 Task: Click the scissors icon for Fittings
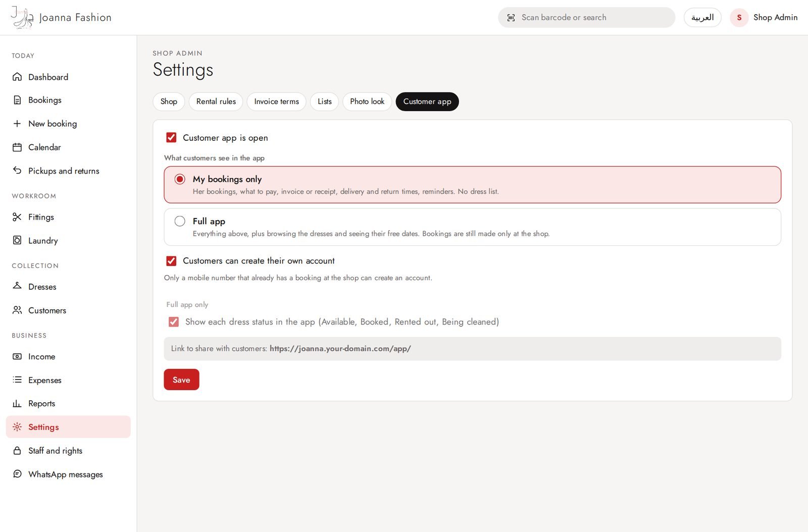pos(17,217)
